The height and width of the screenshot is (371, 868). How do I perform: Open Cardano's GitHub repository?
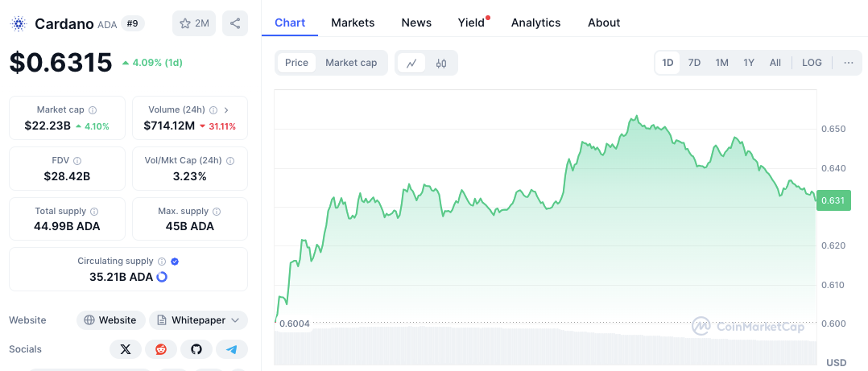(x=196, y=349)
